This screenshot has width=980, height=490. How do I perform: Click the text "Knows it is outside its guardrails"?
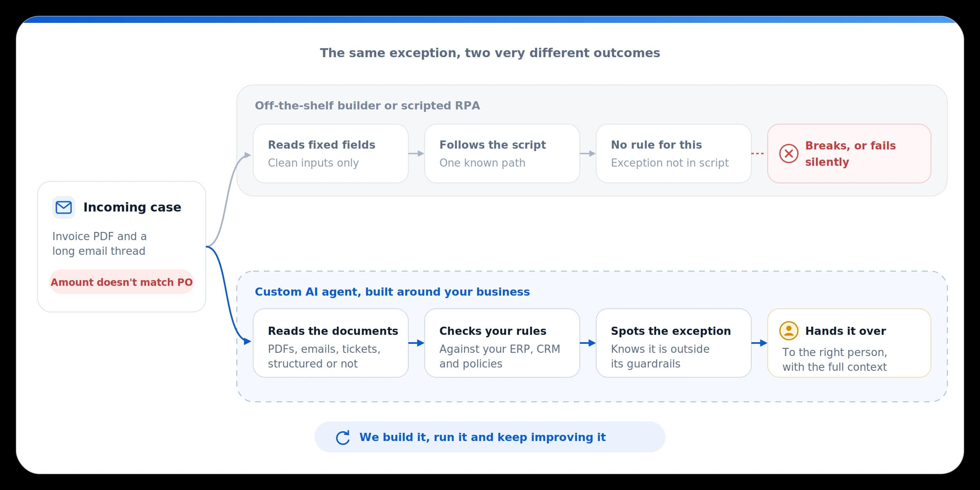point(660,356)
